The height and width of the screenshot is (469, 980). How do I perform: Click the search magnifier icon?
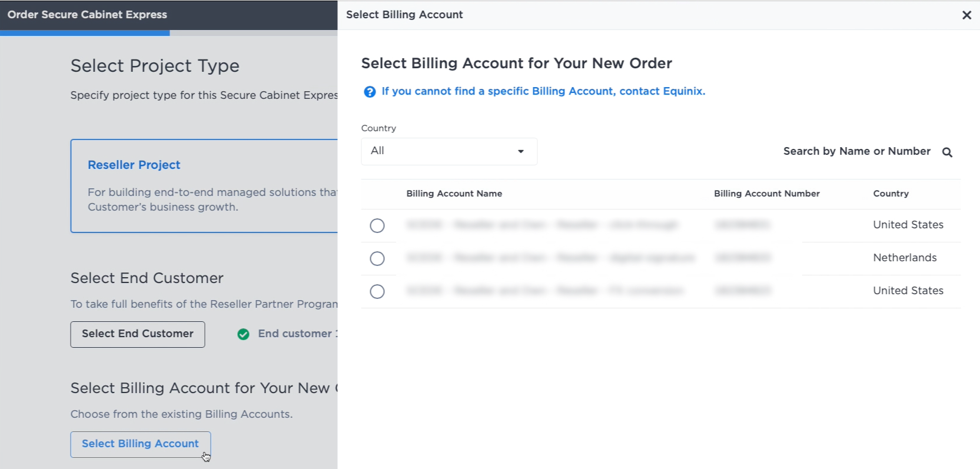pos(947,152)
